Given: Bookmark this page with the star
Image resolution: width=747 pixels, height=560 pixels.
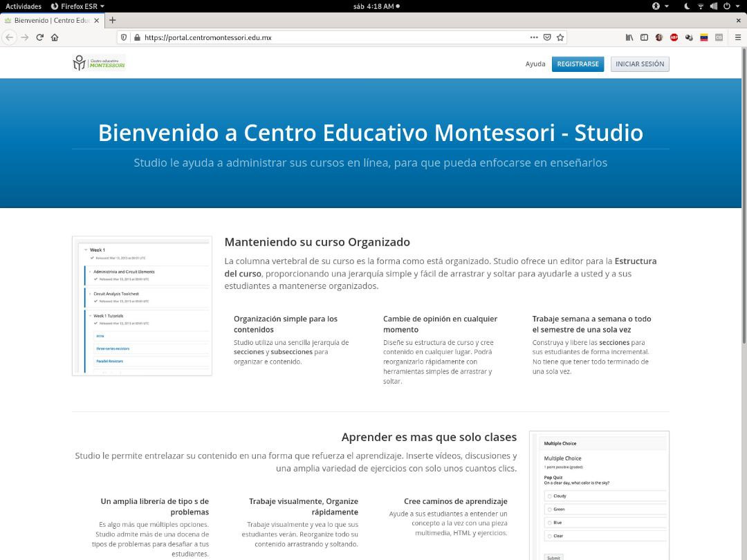Looking at the screenshot, I should tap(560, 37).
